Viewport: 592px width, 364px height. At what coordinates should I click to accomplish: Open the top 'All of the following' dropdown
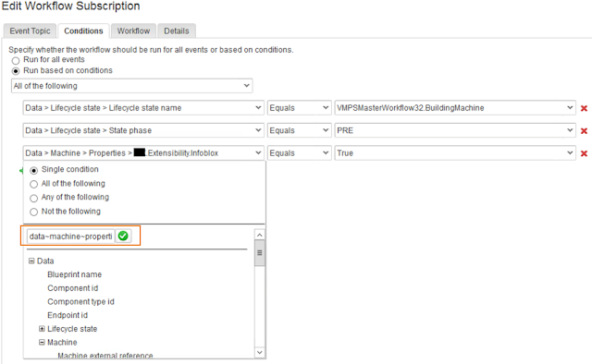pyautogui.click(x=131, y=86)
